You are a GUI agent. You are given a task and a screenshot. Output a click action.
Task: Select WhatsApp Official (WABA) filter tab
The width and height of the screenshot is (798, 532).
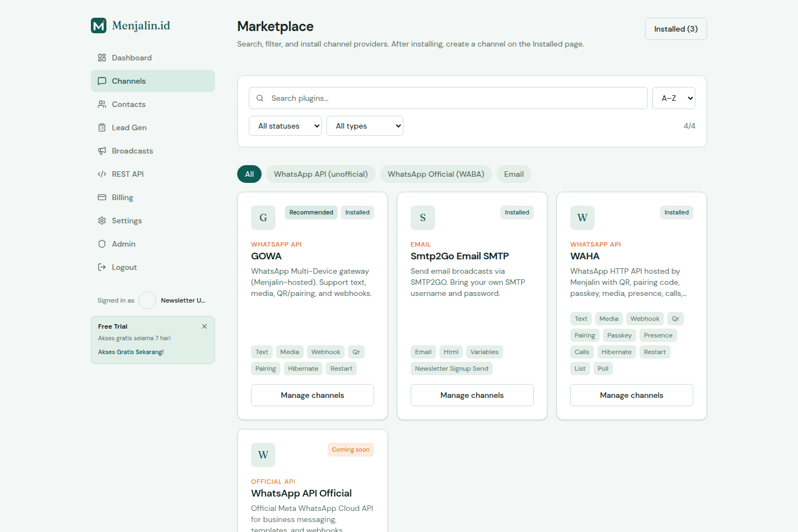436,174
